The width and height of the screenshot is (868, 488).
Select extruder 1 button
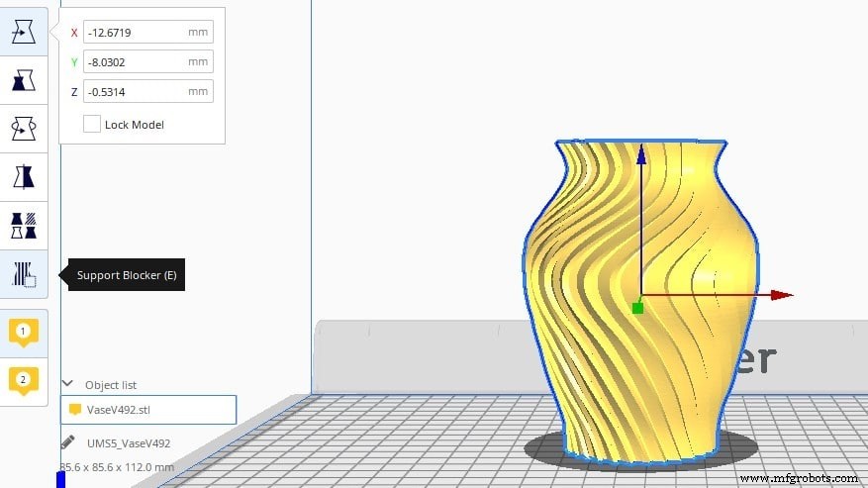click(23, 333)
